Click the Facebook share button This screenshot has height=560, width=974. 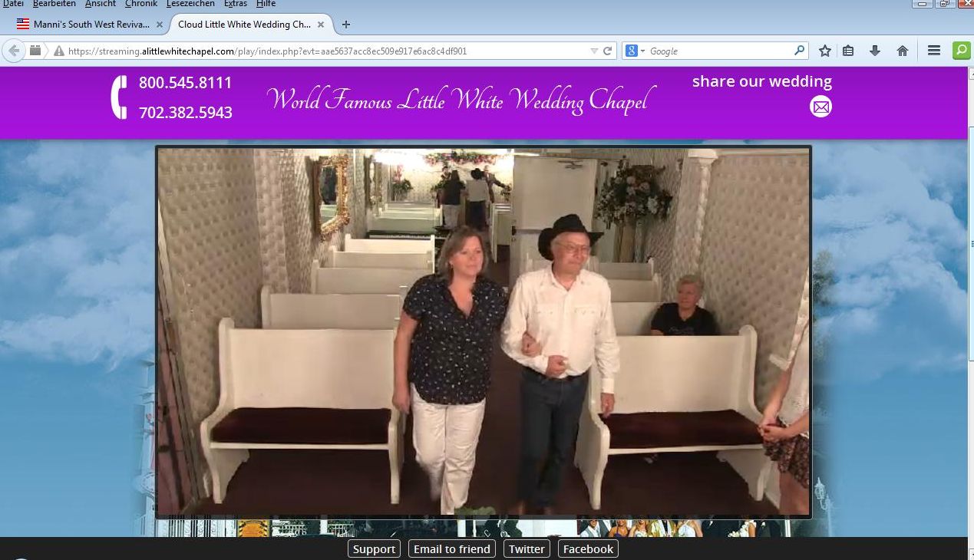(588, 548)
